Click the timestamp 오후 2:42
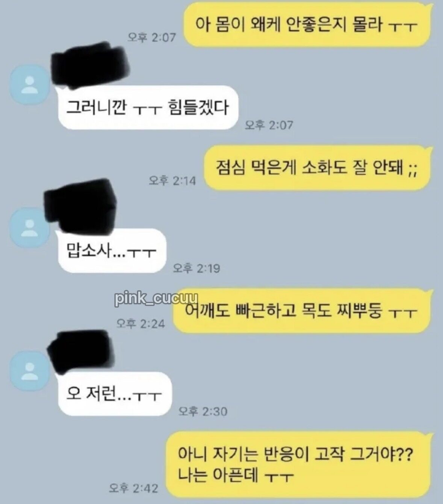 [x=134, y=488]
